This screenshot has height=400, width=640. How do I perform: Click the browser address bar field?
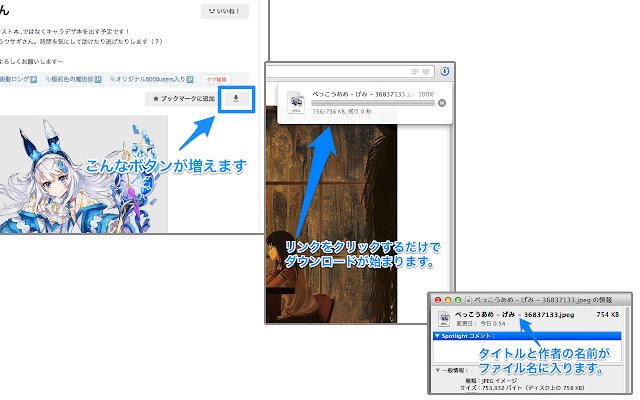pos(350,72)
